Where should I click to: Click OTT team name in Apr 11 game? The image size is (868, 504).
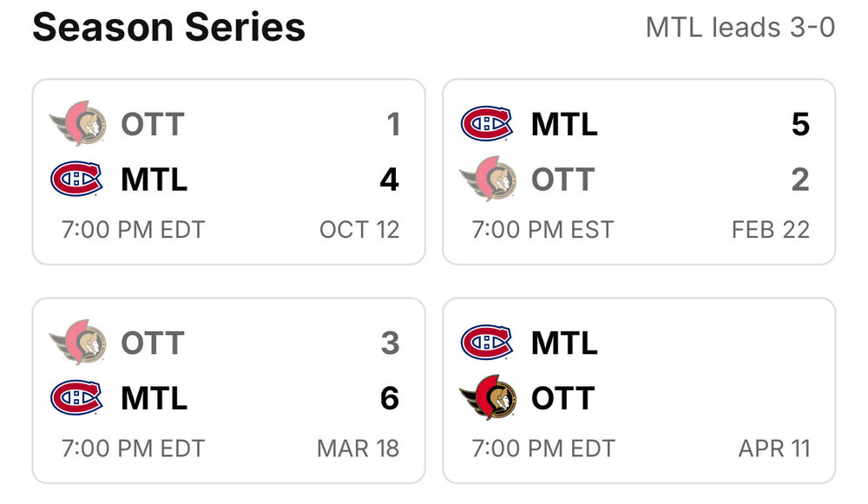click(x=563, y=398)
